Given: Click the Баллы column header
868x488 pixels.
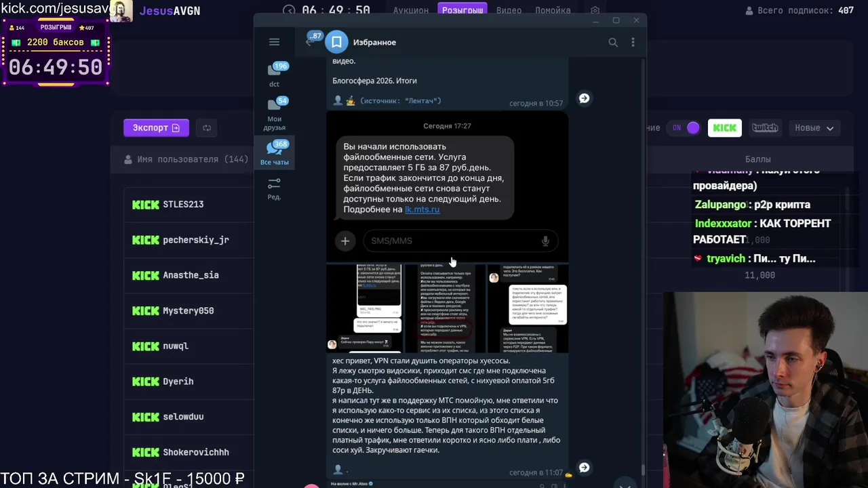Looking at the screenshot, I should click(757, 159).
